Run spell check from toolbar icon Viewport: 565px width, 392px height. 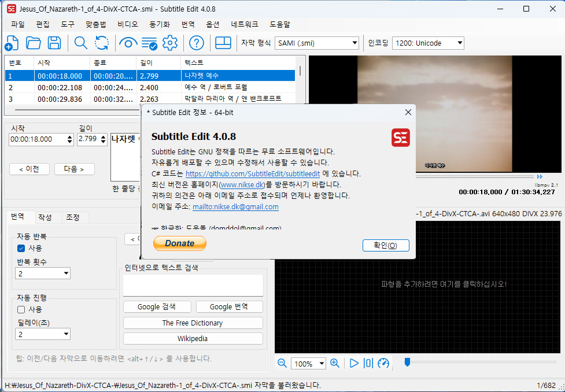click(149, 43)
